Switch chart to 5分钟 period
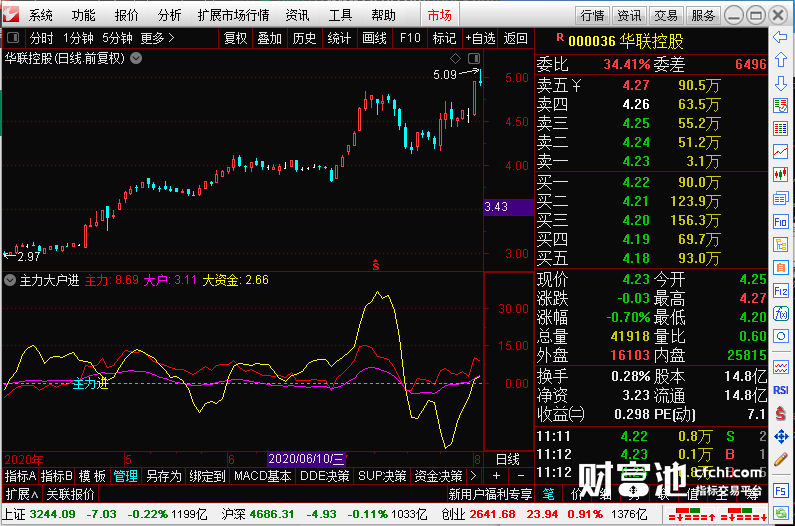This screenshot has height=526, width=795. point(117,38)
